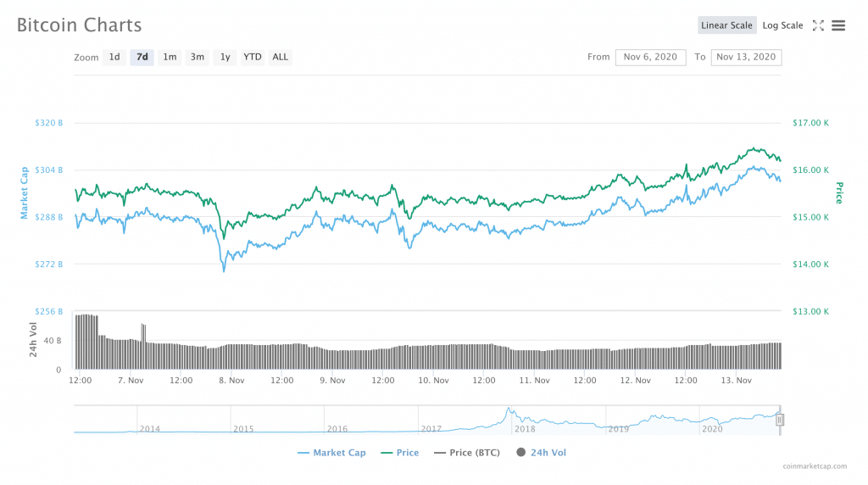The height and width of the screenshot is (485, 868).
Task: Switch chart to Linear Scale
Action: pos(726,25)
